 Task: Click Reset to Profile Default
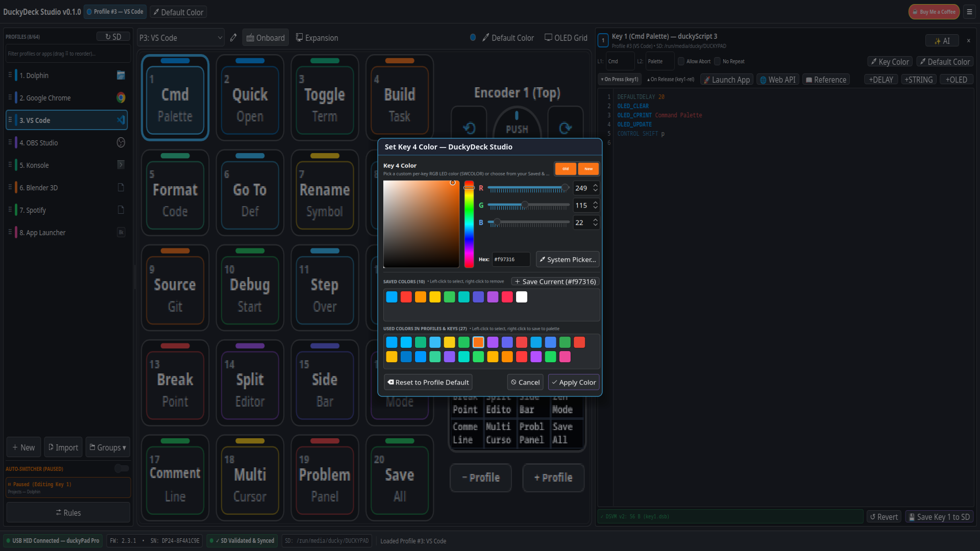(428, 382)
